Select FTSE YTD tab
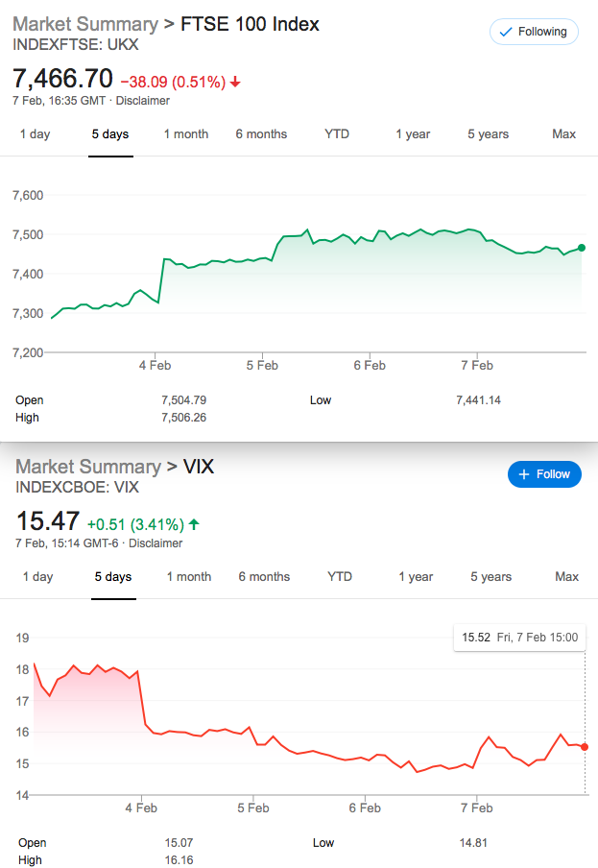Screen dimensions: 598x868 point(337,134)
